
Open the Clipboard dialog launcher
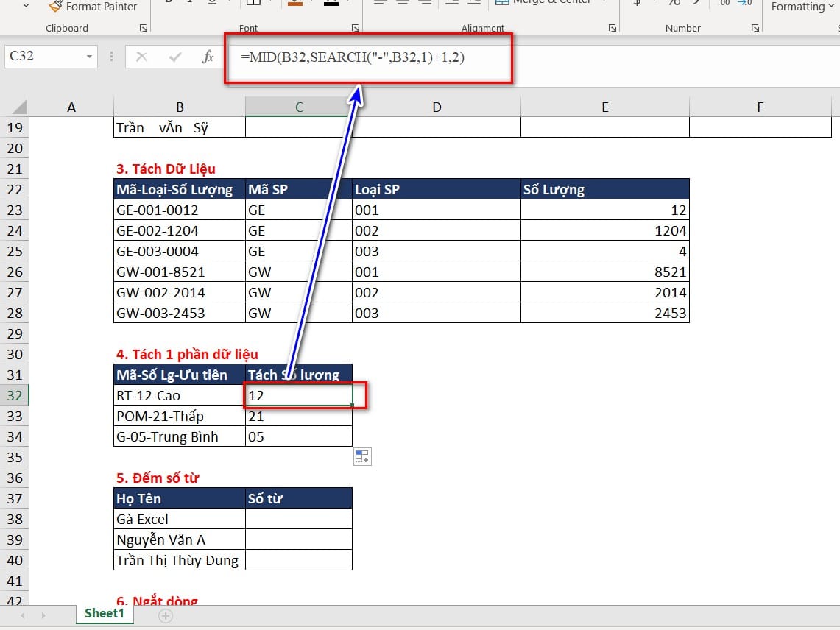pyautogui.click(x=143, y=28)
